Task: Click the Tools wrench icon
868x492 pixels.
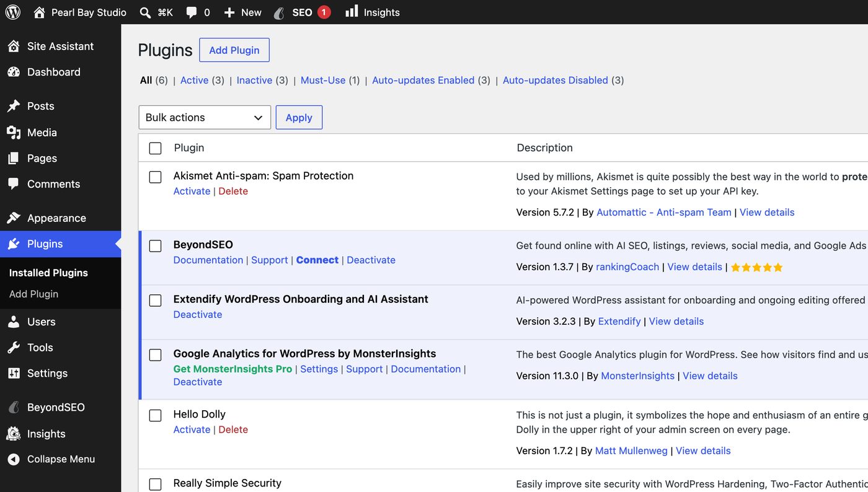Action: pyautogui.click(x=14, y=348)
